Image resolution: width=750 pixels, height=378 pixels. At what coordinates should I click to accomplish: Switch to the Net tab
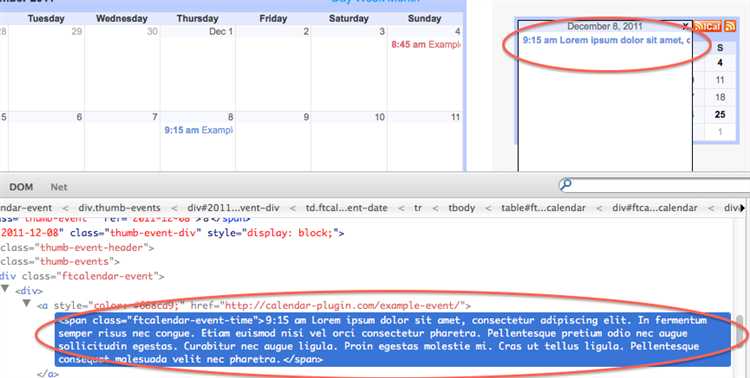pos(59,187)
